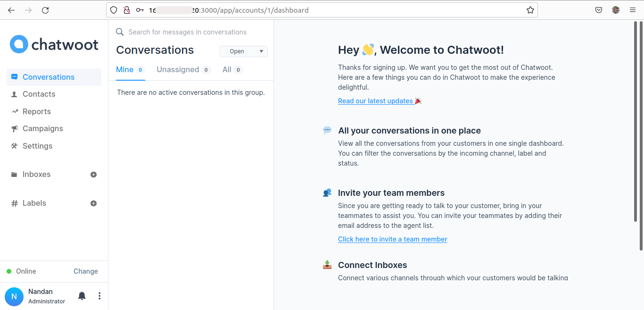Open the Contacts page
The image size is (644, 310).
(x=39, y=94)
